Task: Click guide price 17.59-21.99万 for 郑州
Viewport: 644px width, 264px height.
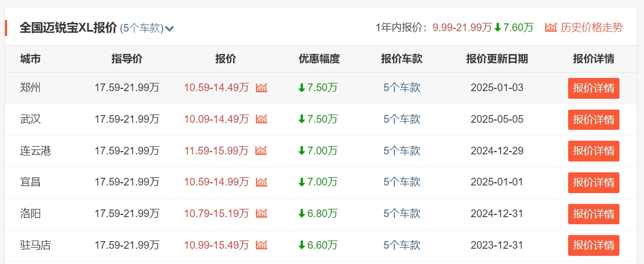Action: [127, 88]
